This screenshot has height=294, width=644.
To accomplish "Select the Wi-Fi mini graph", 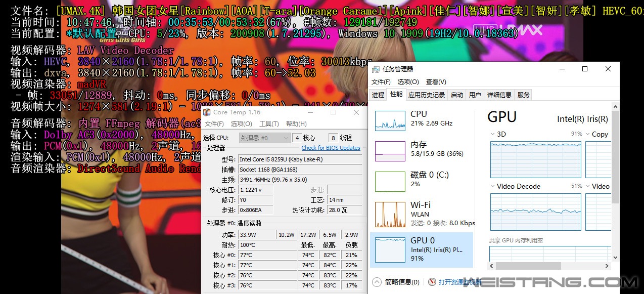I will tap(390, 215).
